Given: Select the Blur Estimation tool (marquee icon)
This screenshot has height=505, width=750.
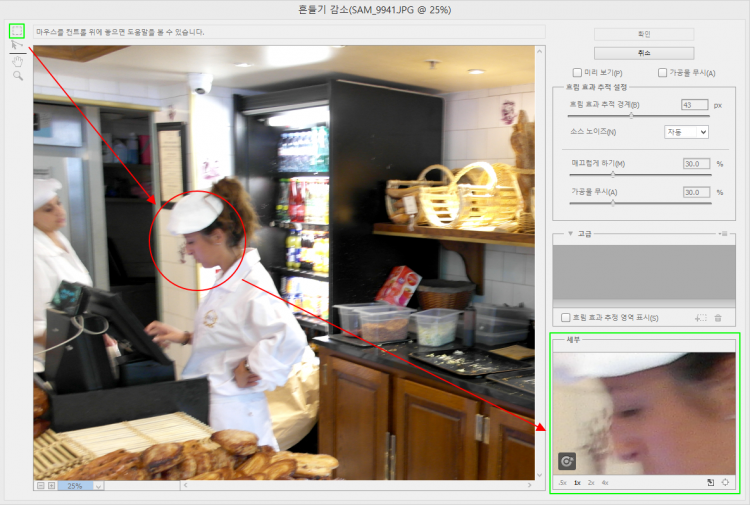Looking at the screenshot, I should 17,31.
